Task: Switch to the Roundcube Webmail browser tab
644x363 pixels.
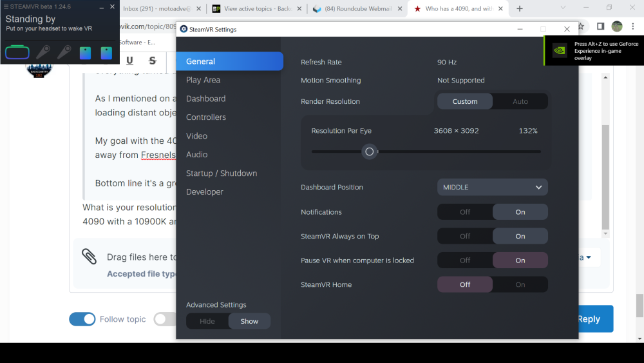Action: pos(357,8)
